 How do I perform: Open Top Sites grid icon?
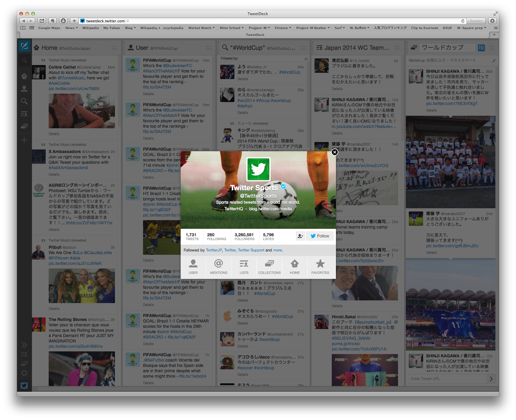point(32,28)
